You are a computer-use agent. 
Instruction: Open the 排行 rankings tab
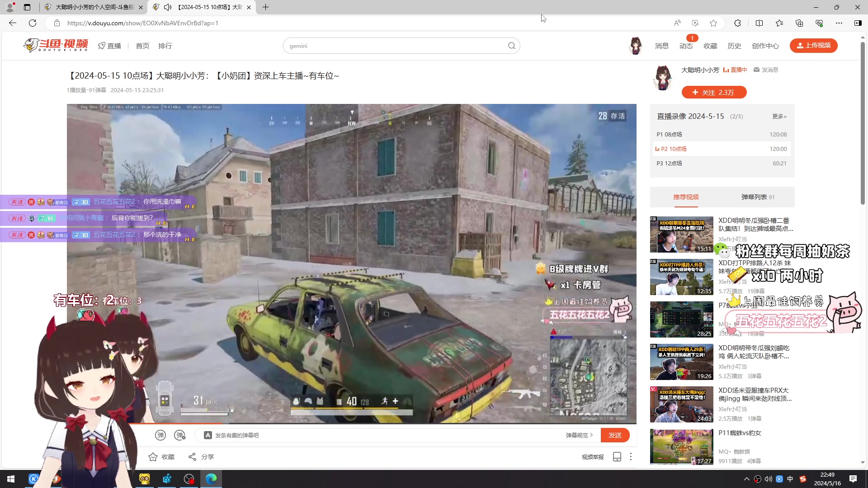pyautogui.click(x=165, y=46)
